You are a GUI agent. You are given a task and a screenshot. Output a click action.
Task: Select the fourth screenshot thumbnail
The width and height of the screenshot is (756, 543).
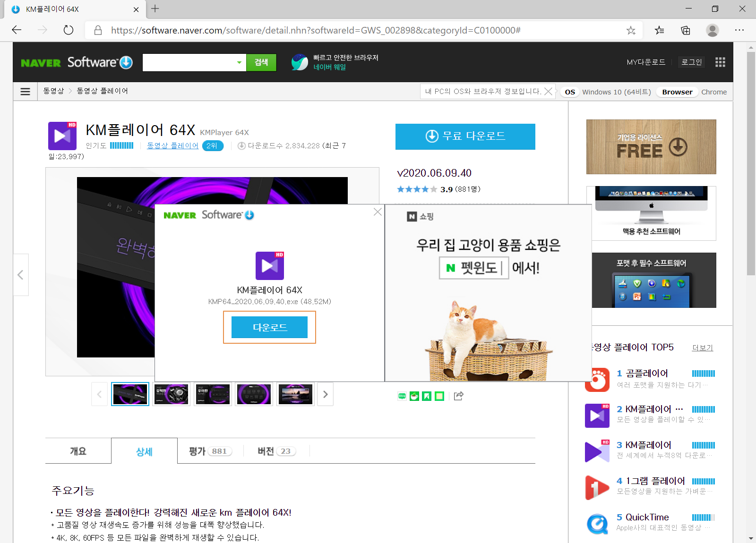point(254,394)
